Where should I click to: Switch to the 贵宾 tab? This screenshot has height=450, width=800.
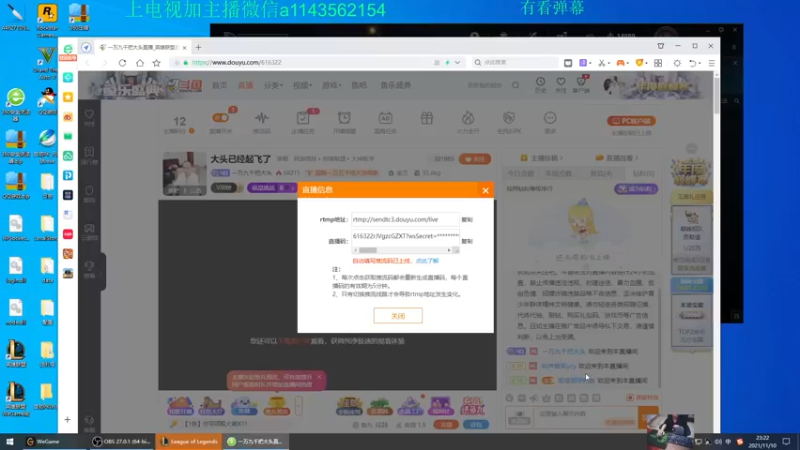(x=601, y=174)
